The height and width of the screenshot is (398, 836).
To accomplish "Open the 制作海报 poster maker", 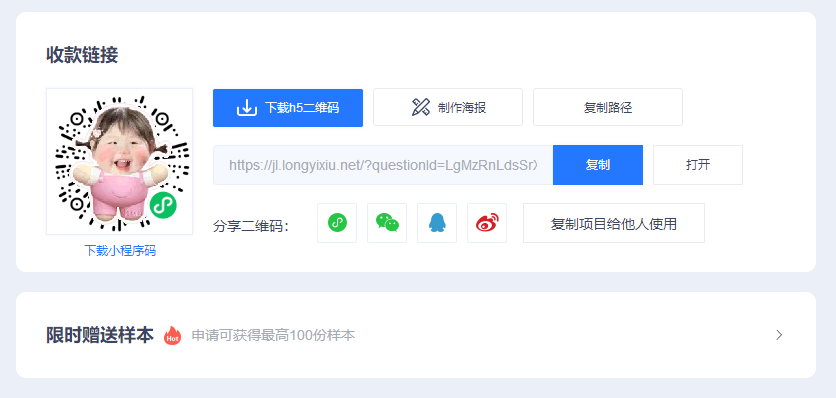I will (448, 107).
